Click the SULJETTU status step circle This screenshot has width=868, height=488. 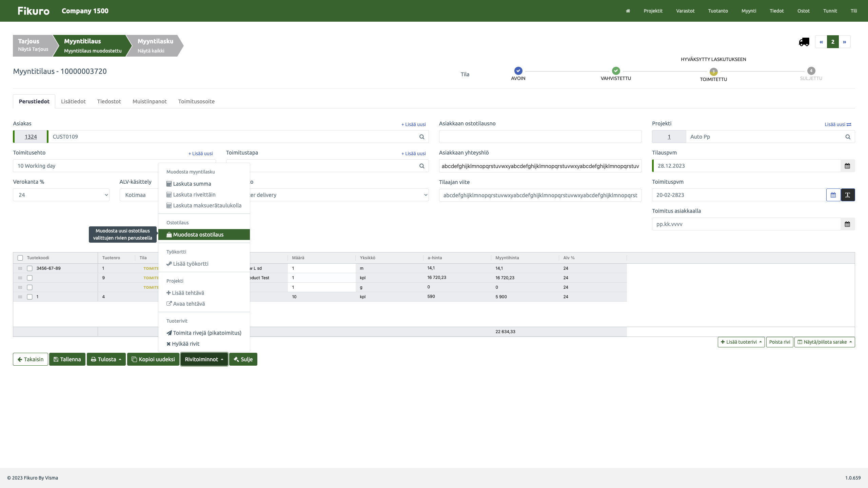[811, 71]
